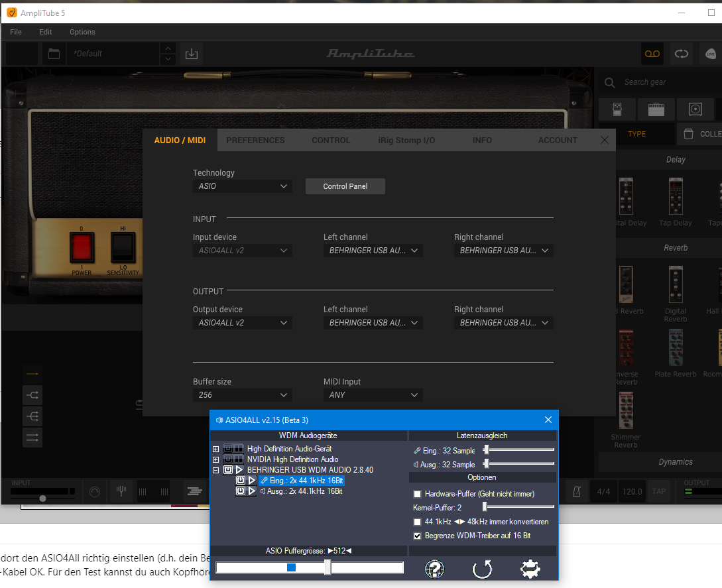This screenshot has height=588, width=722.
Task: Choose the serial signal routing icon
Action: tap(32, 374)
